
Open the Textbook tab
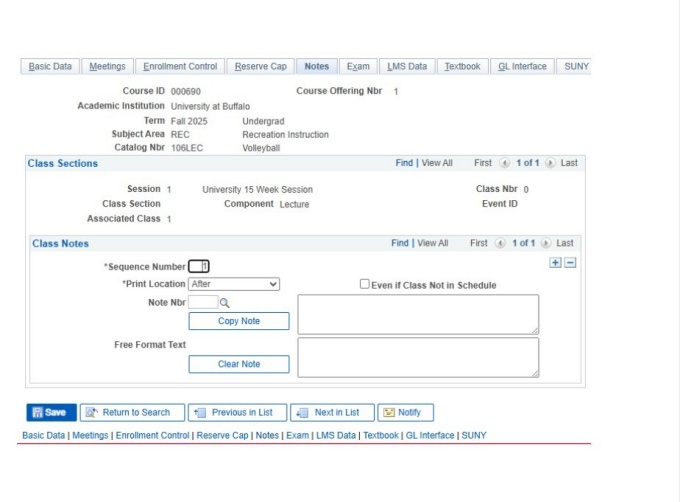coord(462,66)
